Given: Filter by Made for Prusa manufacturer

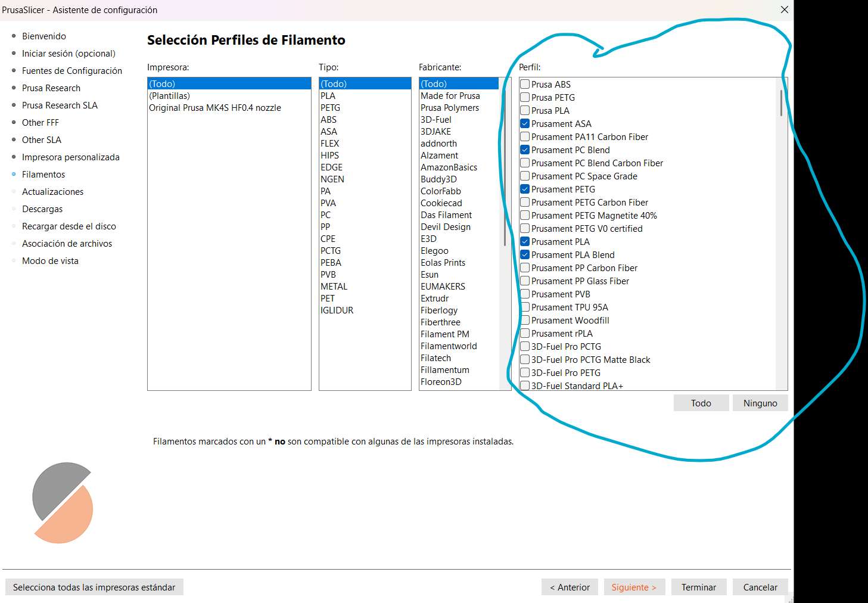Looking at the screenshot, I should 459,96.
